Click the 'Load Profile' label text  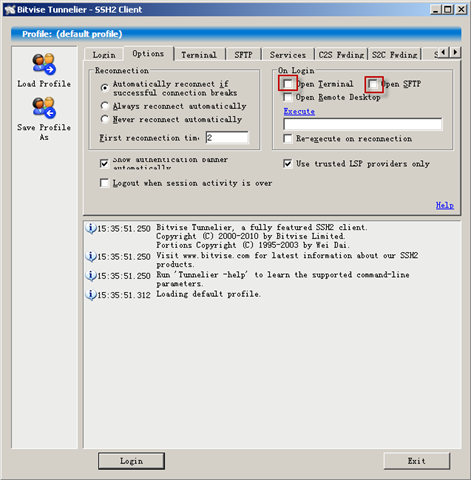click(x=44, y=84)
